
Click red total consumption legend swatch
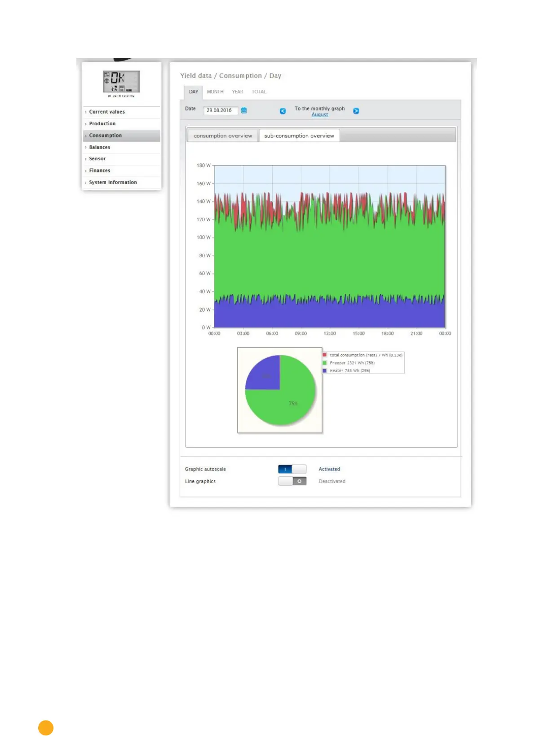325,355
